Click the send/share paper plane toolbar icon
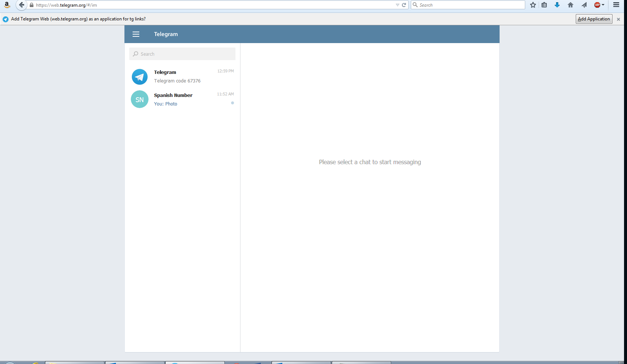Viewport: 627px width, 364px height. (584, 5)
